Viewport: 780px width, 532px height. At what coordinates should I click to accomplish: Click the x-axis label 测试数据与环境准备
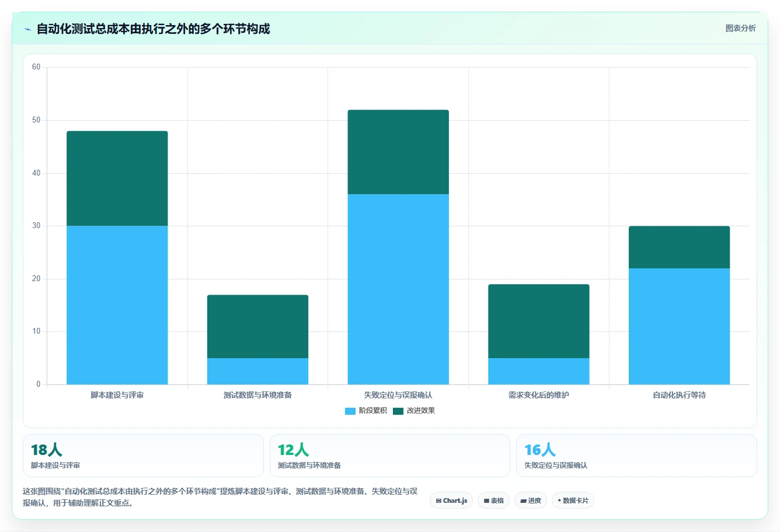[257, 395]
